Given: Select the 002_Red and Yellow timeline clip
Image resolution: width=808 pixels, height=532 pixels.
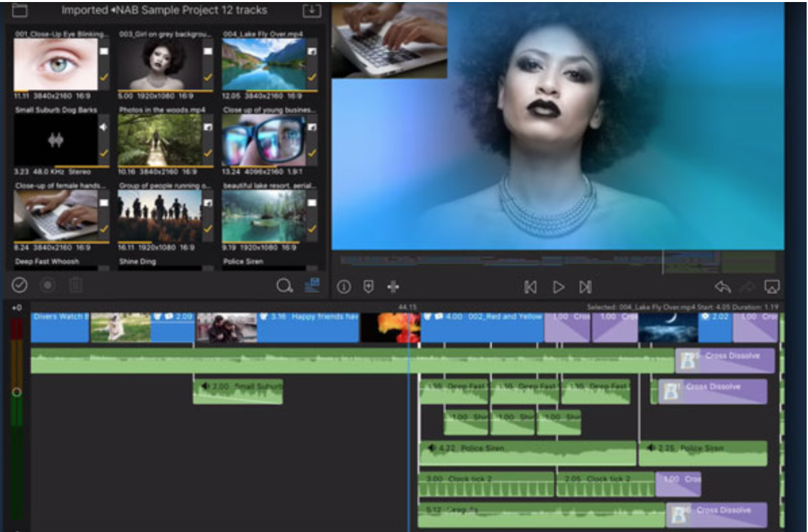Looking at the screenshot, I should pyautogui.click(x=482, y=327).
